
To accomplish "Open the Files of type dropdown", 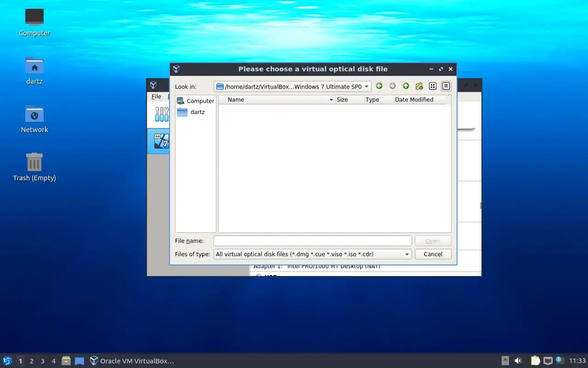I will pyautogui.click(x=312, y=254).
